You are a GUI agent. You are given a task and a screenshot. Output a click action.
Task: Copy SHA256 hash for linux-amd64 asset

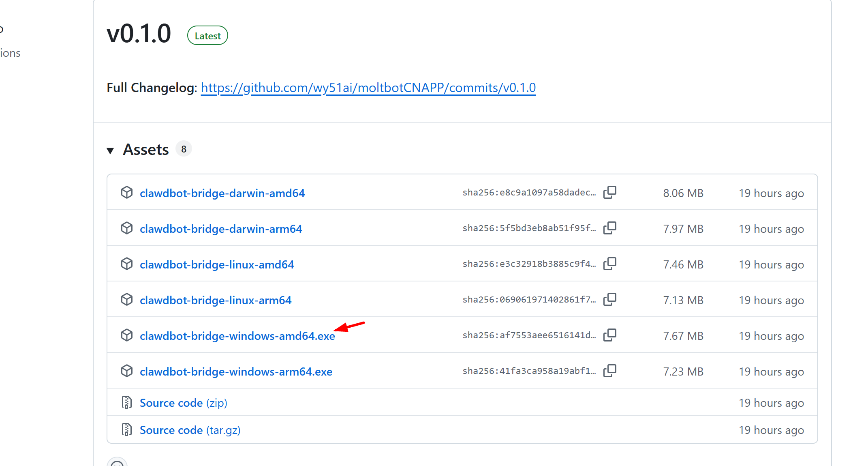tap(609, 264)
